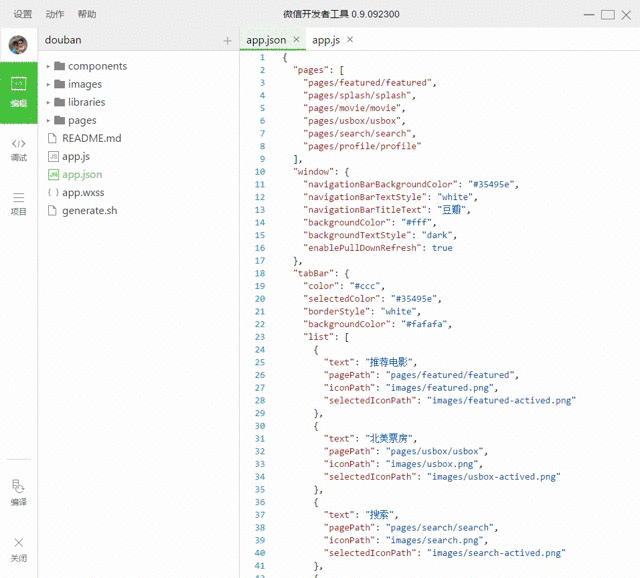
Task: Click "images/search.png" on line 39
Action: coord(434,540)
